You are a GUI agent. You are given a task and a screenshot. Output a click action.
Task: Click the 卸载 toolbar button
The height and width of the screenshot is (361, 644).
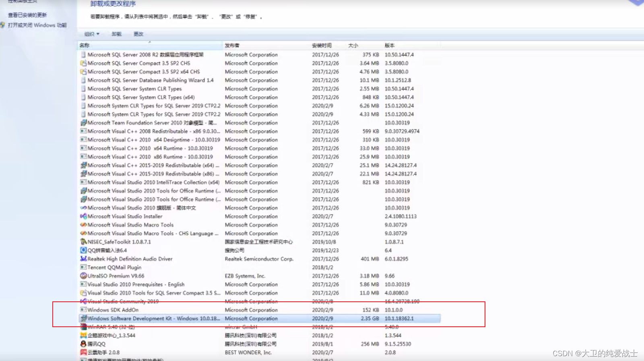click(116, 34)
